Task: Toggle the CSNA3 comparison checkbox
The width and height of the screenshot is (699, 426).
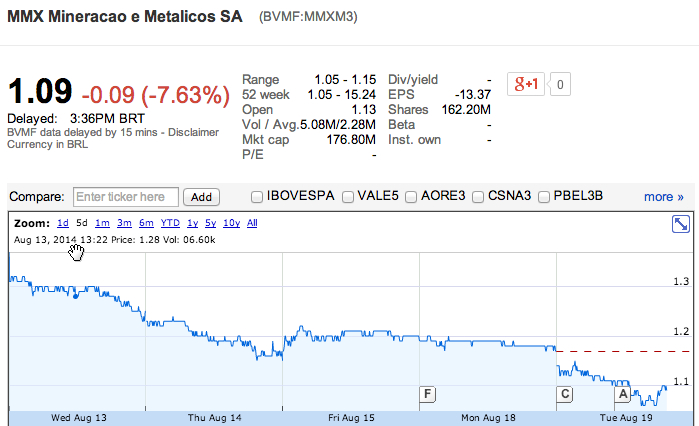Action: tap(478, 197)
